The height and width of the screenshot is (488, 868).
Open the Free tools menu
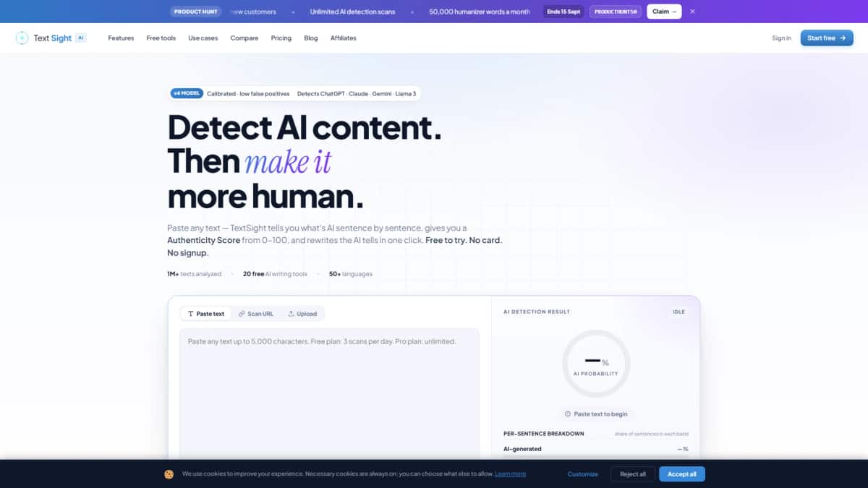pos(161,38)
